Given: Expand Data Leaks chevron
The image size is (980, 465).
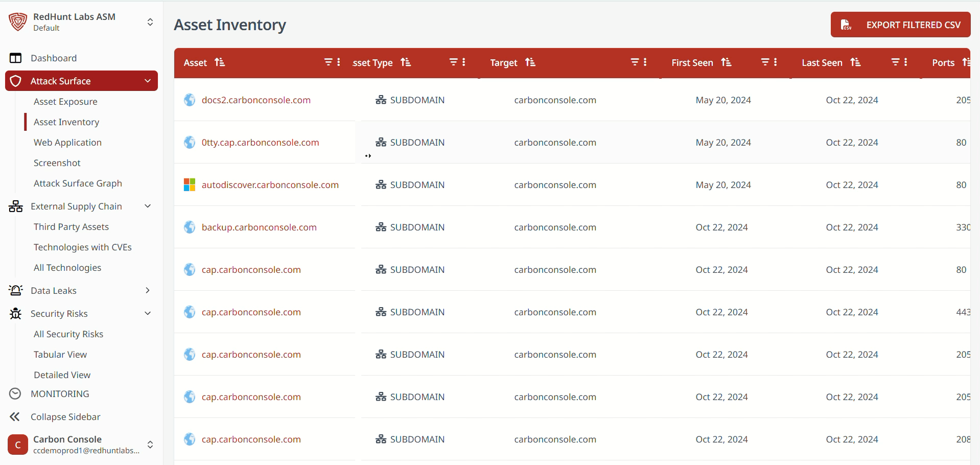Looking at the screenshot, I should click(148, 290).
